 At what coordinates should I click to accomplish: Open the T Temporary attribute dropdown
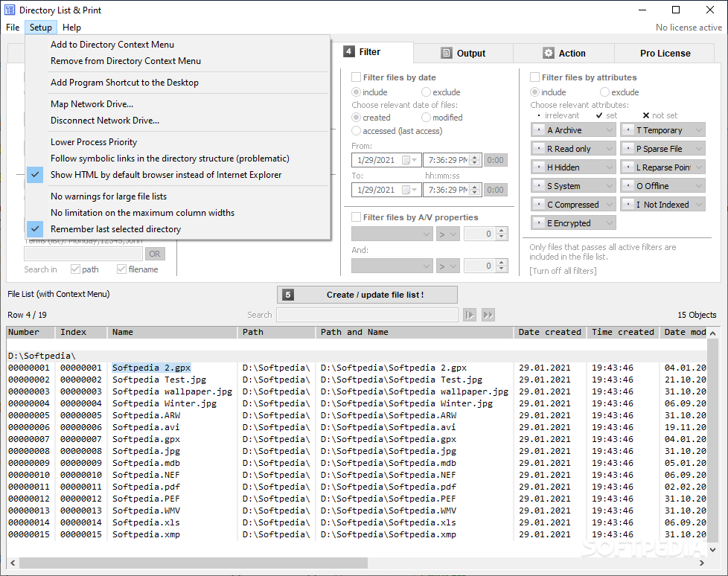point(662,130)
